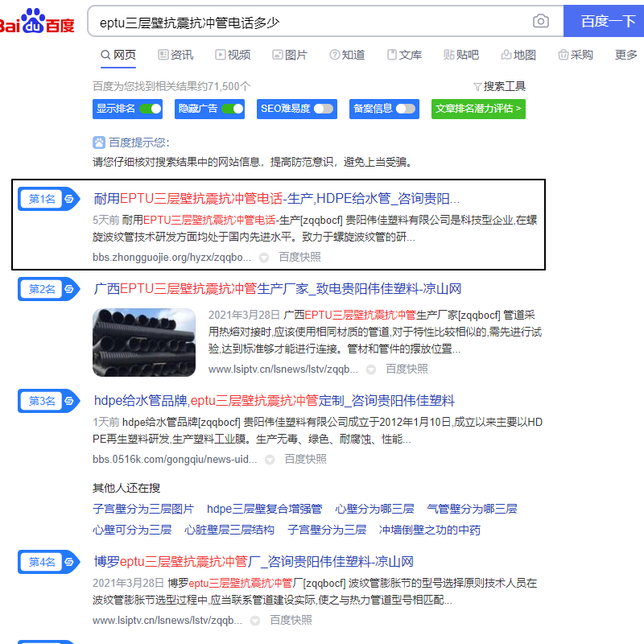Open the 图片 tab

point(290,55)
